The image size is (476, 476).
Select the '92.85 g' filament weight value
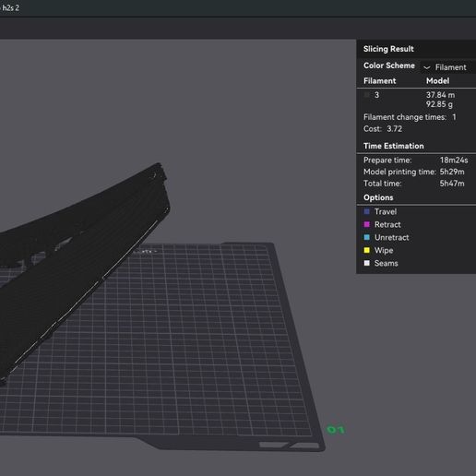(439, 104)
